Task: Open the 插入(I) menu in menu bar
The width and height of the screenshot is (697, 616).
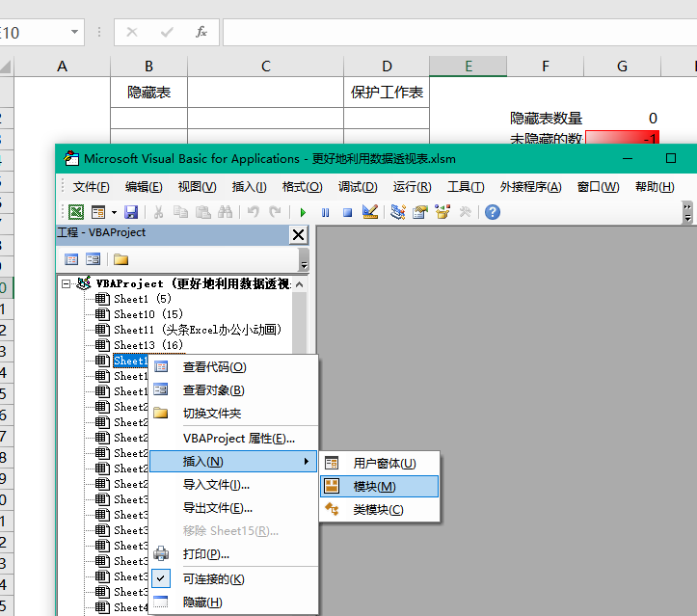Action: tap(249, 187)
